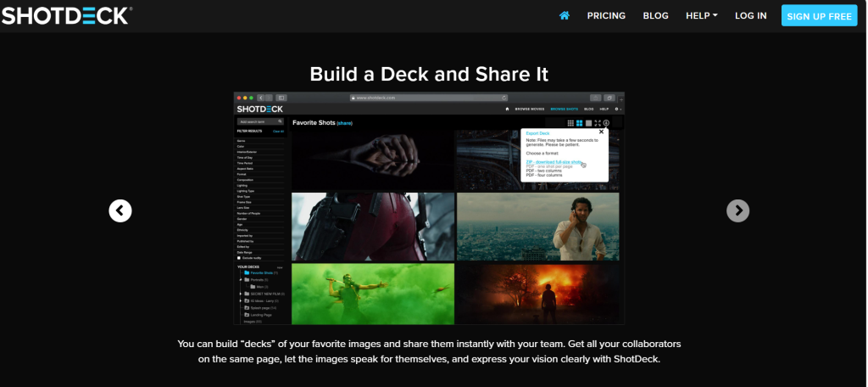Open the Pricing page
Screen dimensions: 868x387
606,15
